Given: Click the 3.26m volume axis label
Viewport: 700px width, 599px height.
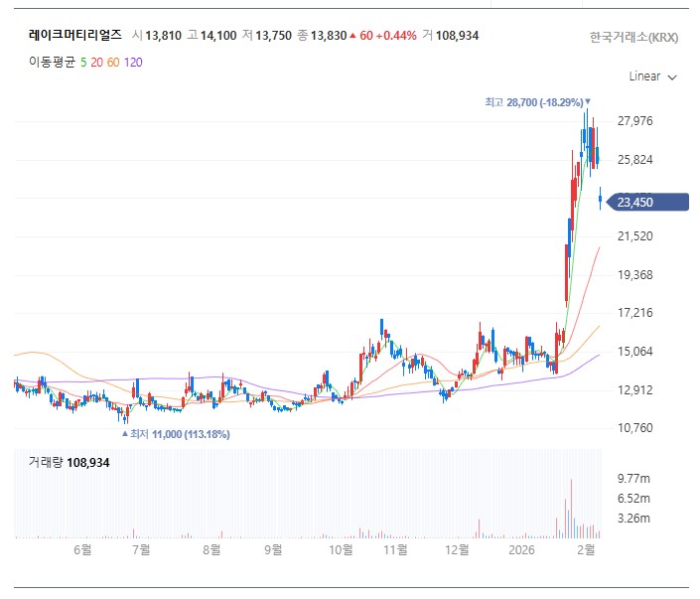Looking at the screenshot, I should [x=633, y=519].
